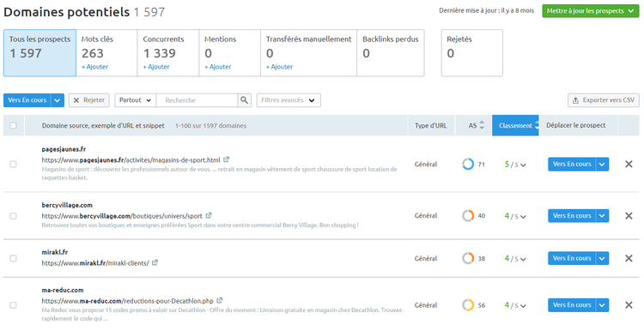Switch to Transférés manuellement tab
The height and width of the screenshot is (331, 644).
pyautogui.click(x=308, y=53)
